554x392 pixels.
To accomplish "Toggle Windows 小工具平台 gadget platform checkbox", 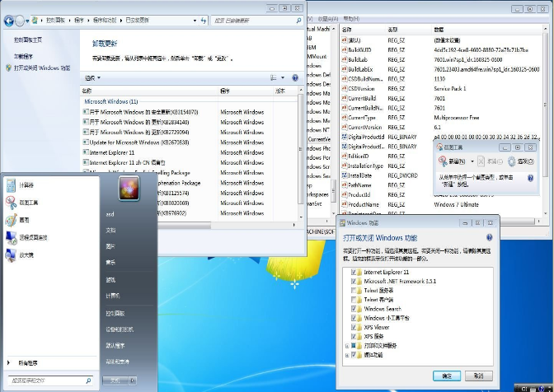I will [x=354, y=318].
